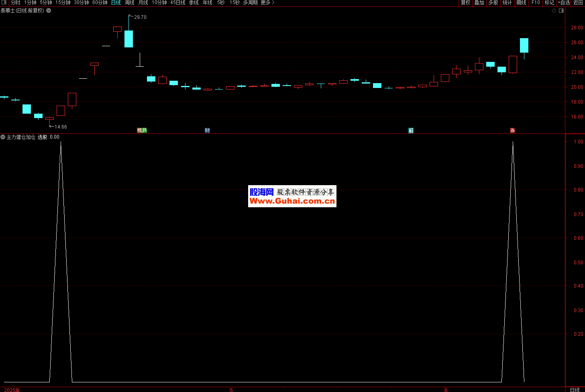Image resolution: width=585 pixels, height=392 pixels.
Task: Click the 返回 back button
Action: click(578, 3)
